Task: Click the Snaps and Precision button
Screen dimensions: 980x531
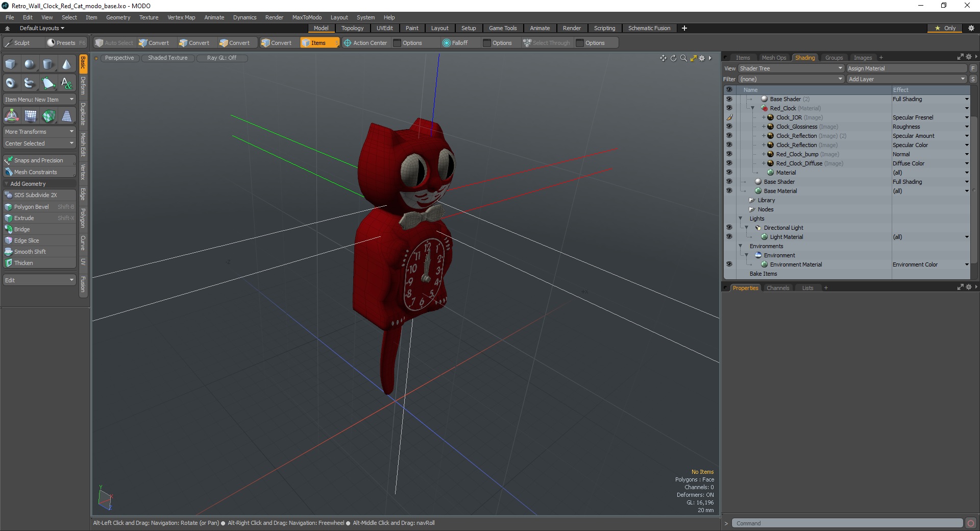Action: coord(39,160)
